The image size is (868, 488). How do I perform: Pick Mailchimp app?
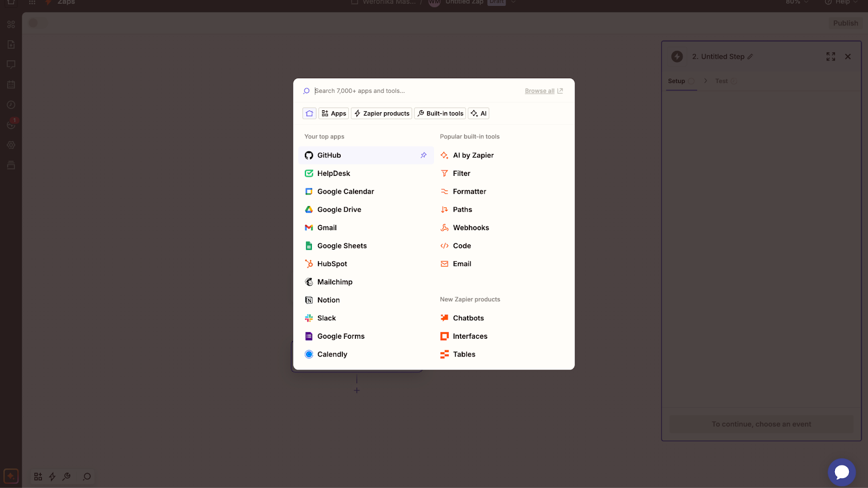366,282
